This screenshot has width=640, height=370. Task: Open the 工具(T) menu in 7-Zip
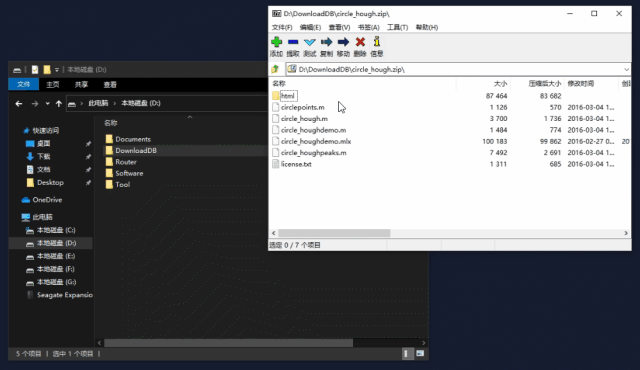click(397, 27)
